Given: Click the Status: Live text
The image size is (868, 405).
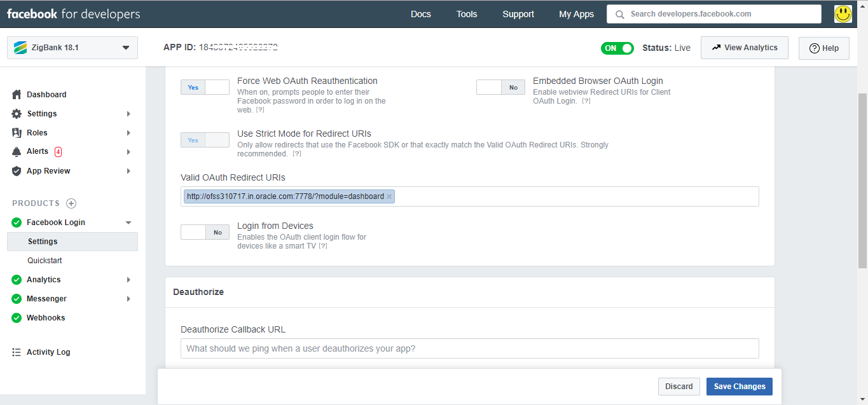Looking at the screenshot, I should (666, 48).
